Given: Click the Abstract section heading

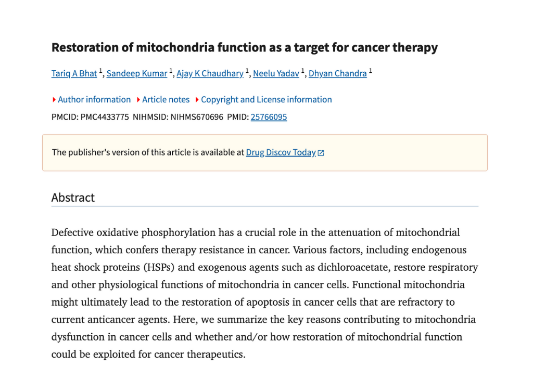Looking at the screenshot, I should click(x=73, y=198).
